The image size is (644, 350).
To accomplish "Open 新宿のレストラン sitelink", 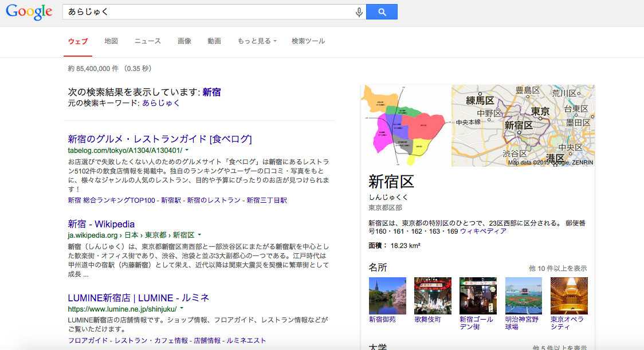I will (x=214, y=200).
